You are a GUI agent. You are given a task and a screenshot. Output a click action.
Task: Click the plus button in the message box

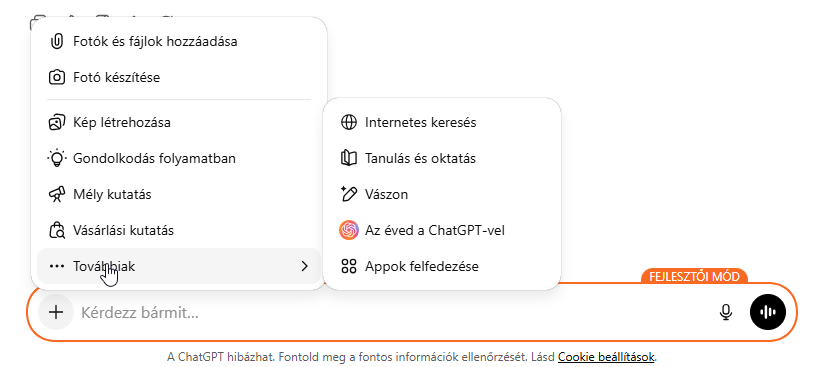pos(56,313)
